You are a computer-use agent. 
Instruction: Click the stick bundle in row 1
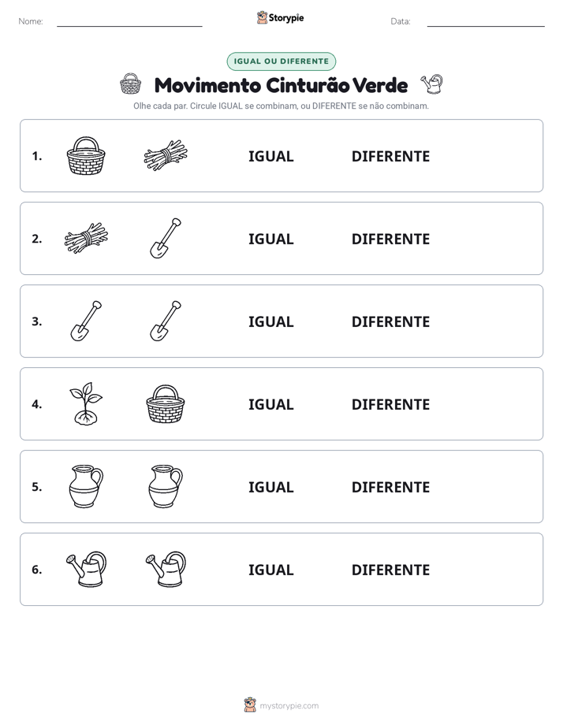166,155
